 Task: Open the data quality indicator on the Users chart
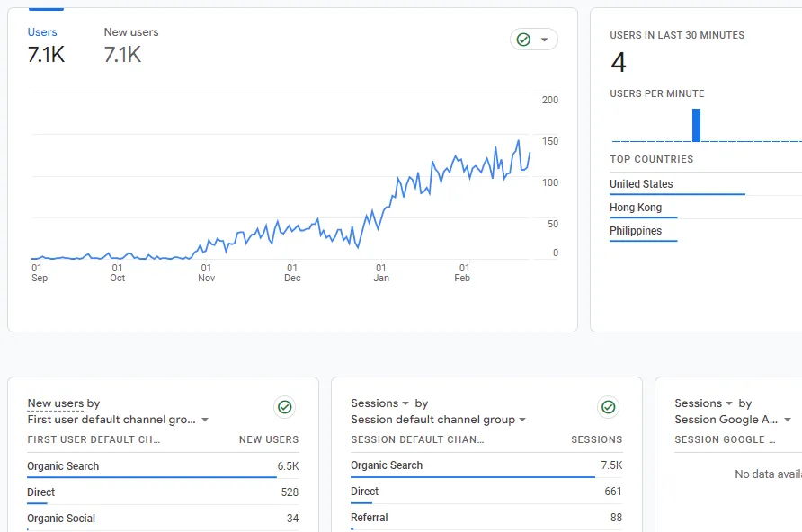pyautogui.click(x=534, y=40)
